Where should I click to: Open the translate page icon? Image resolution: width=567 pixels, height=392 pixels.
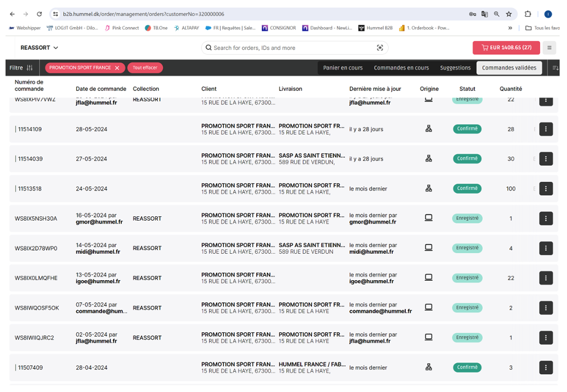pyautogui.click(x=485, y=14)
